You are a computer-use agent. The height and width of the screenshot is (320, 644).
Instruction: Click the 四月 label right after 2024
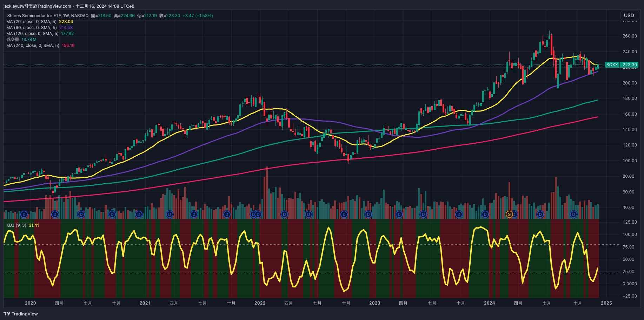point(518,303)
